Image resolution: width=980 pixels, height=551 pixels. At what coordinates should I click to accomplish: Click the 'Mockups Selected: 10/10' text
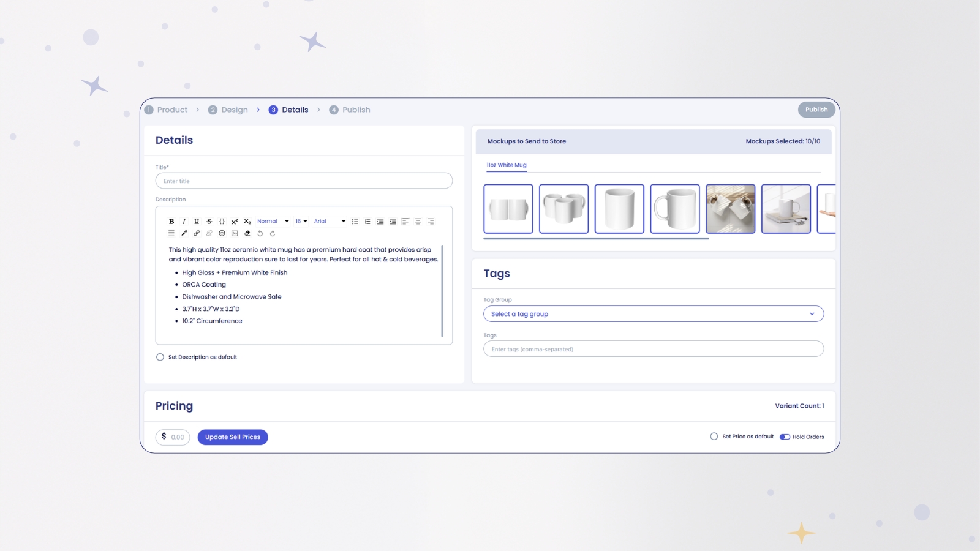tap(783, 141)
